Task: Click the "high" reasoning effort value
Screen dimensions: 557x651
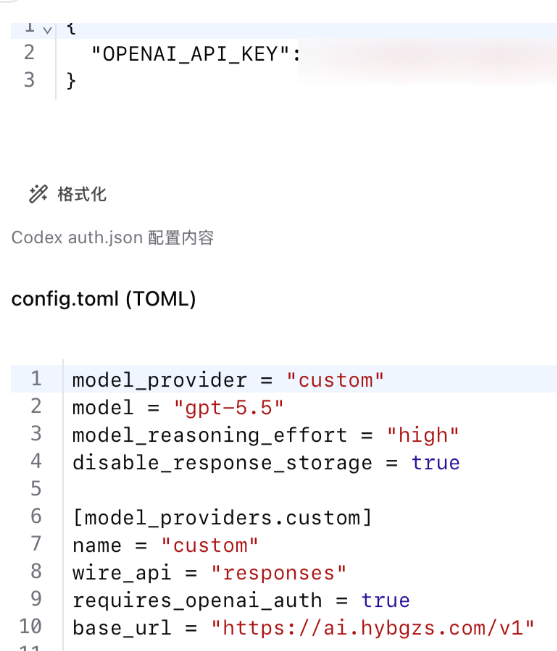Action: pyautogui.click(x=423, y=435)
